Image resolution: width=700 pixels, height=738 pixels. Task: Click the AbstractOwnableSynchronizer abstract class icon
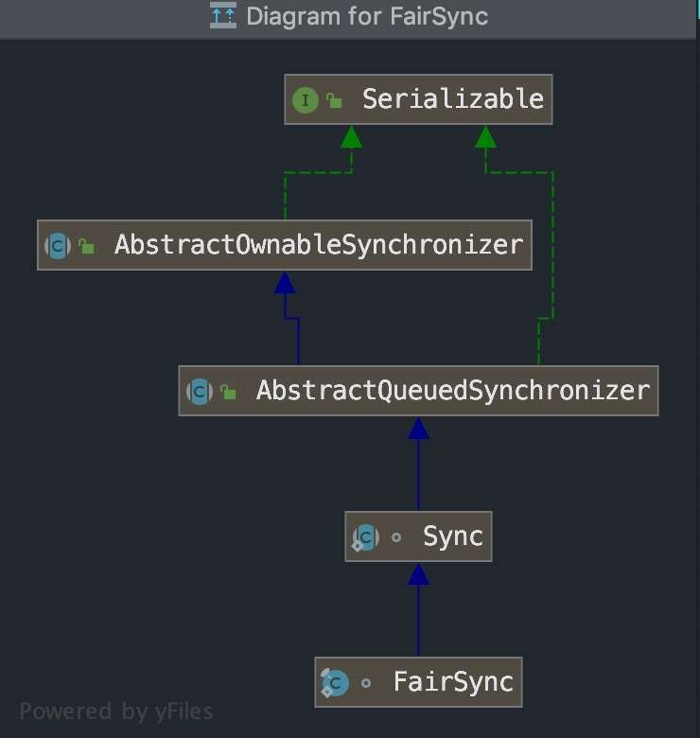[58, 246]
